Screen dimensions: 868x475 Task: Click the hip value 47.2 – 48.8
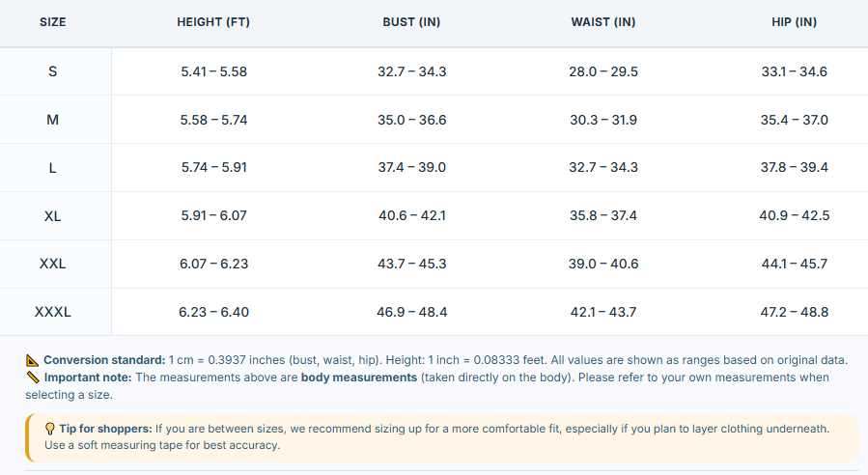click(794, 312)
